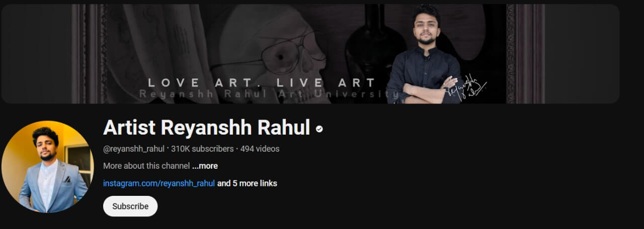Expand the channel description with "...more"

click(x=205, y=166)
